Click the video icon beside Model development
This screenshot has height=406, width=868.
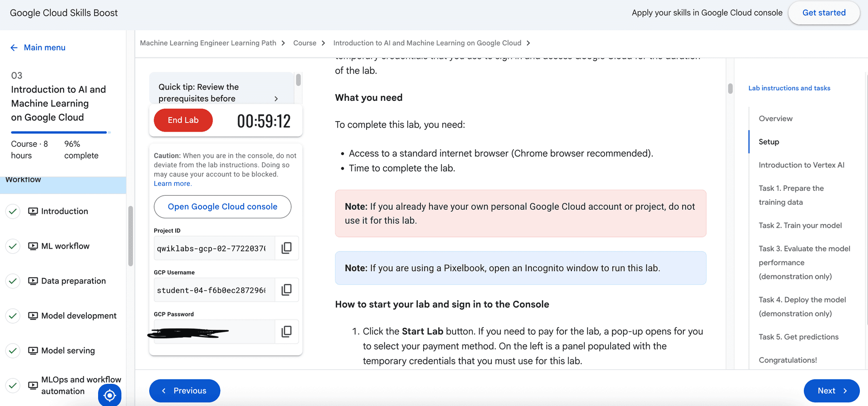click(x=33, y=316)
